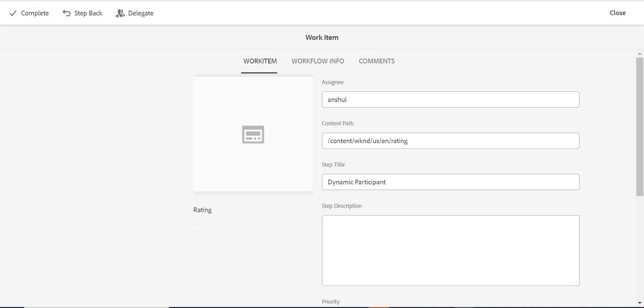The height and width of the screenshot is (308, 644).
Task: Open the COMMENTS tab
Action: click(x=377, y=61)
